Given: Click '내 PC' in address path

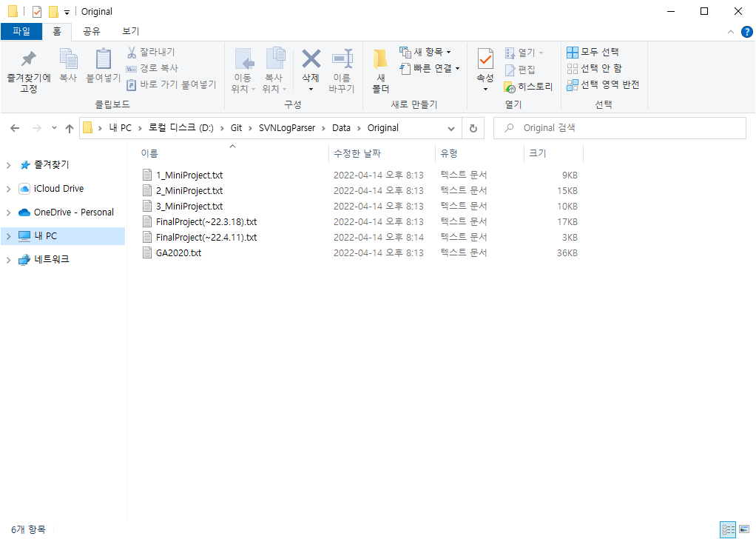Looking at the screenshot, I should click(x=120, y=128).
